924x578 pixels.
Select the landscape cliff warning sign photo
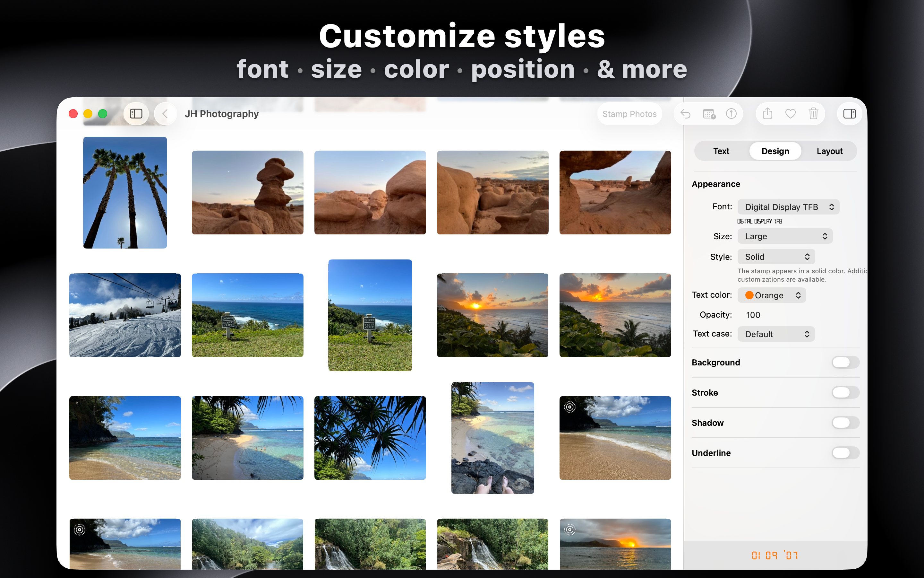click(x=247, y=315)
